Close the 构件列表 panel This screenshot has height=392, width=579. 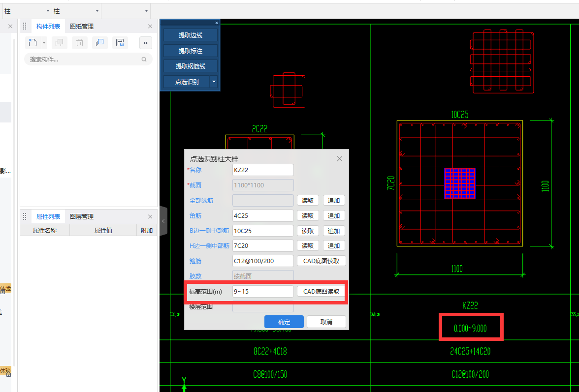click(150, 26)
